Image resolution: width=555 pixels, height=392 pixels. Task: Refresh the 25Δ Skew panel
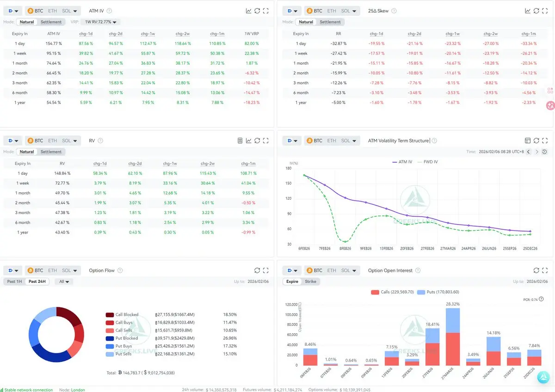[536, 11]
